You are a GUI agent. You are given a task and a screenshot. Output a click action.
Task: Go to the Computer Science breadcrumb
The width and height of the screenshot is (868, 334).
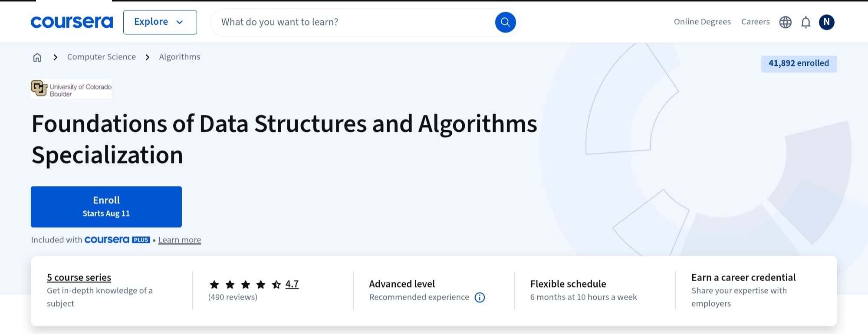[101, 57]
